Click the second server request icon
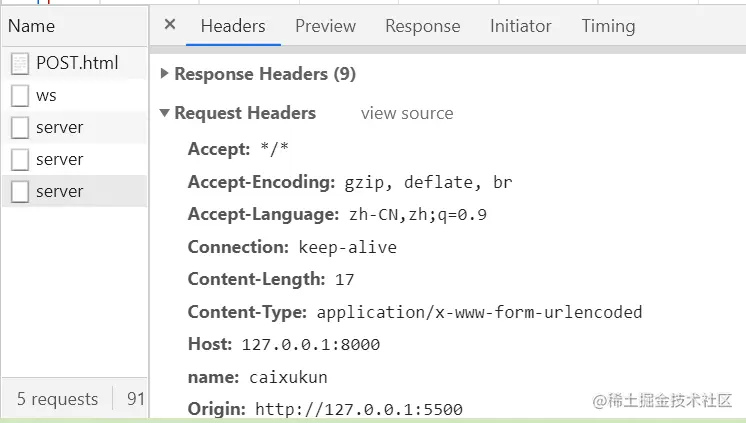Image resolution: width=746 pixels, height=423 pixels. 20,160
